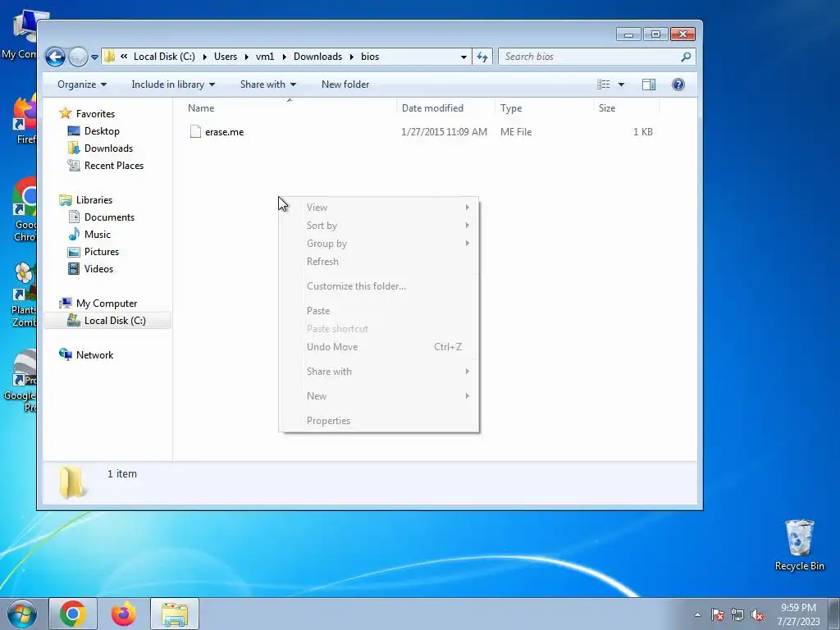Image resolution: width=840 pixels, height=630 pixels.
Task: Open the taskbar clock showing 9:59 PM
Action: [799, 614]
